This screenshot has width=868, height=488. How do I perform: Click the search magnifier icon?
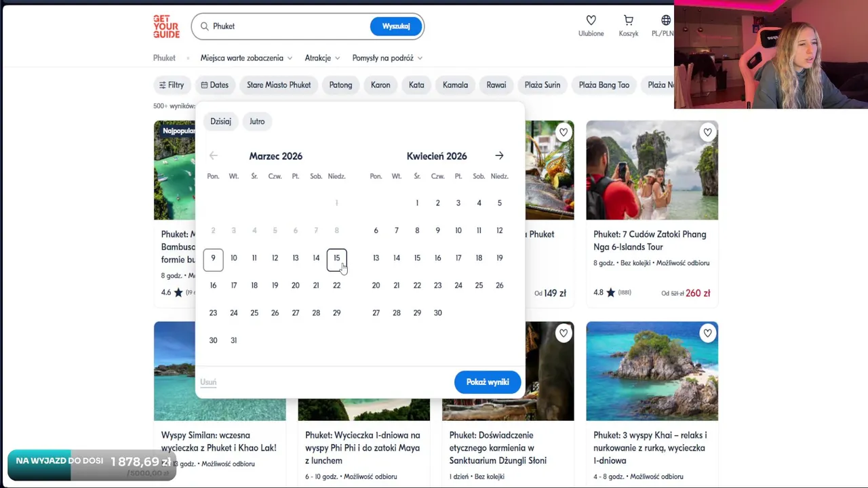click(x=204, y=26)
